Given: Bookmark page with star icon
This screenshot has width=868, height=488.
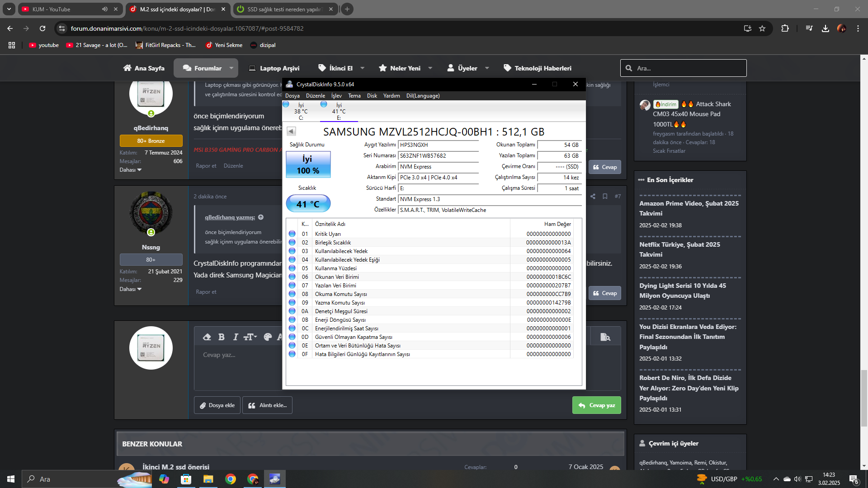Looking at the screenshot, I should coord(762,28).
